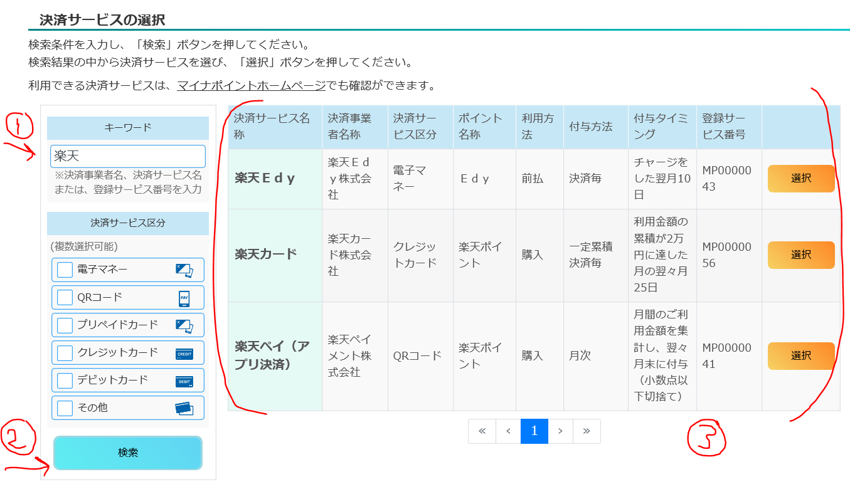Check the 電子マネー checkbox
This screenshot has height=504, width=850.
point(65,270)
